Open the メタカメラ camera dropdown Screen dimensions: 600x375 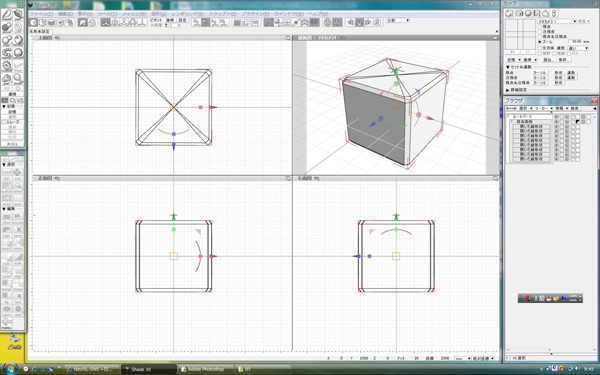[557, 21]
